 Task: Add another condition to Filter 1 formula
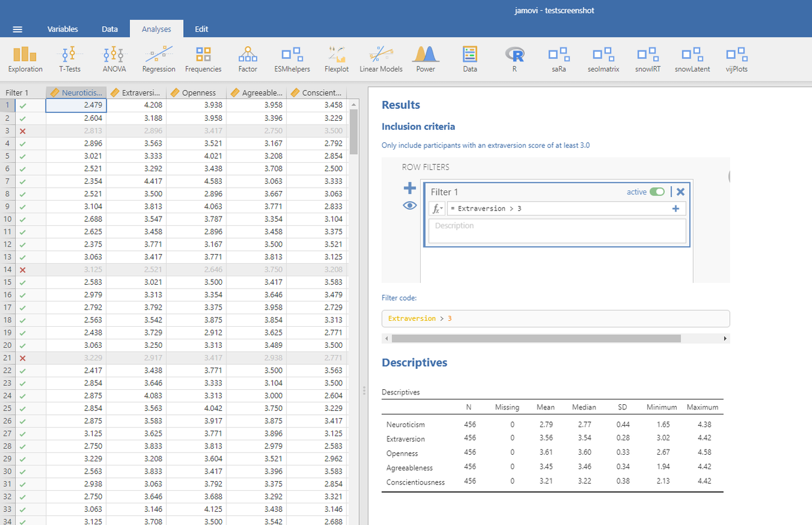pyautogui.click(x=675, y=208)
